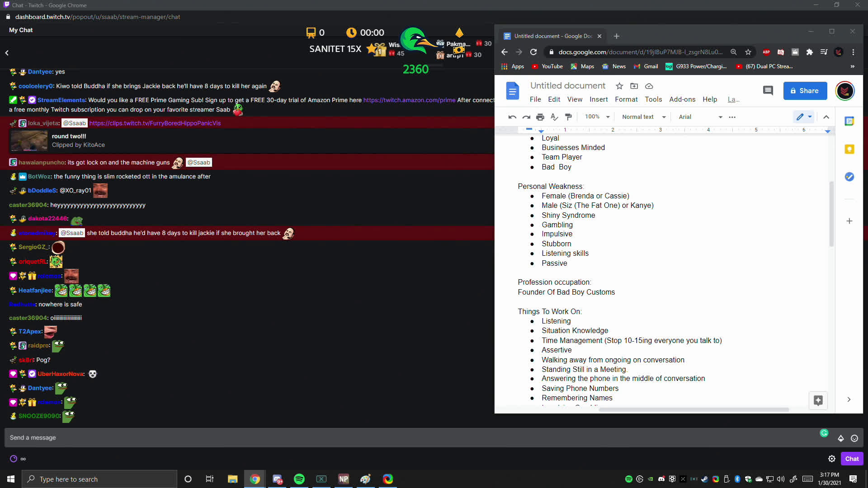Collapse the Docs toolbar with the chevron
This screenshot has height=488, width=868.
click(x=826, y=117)
